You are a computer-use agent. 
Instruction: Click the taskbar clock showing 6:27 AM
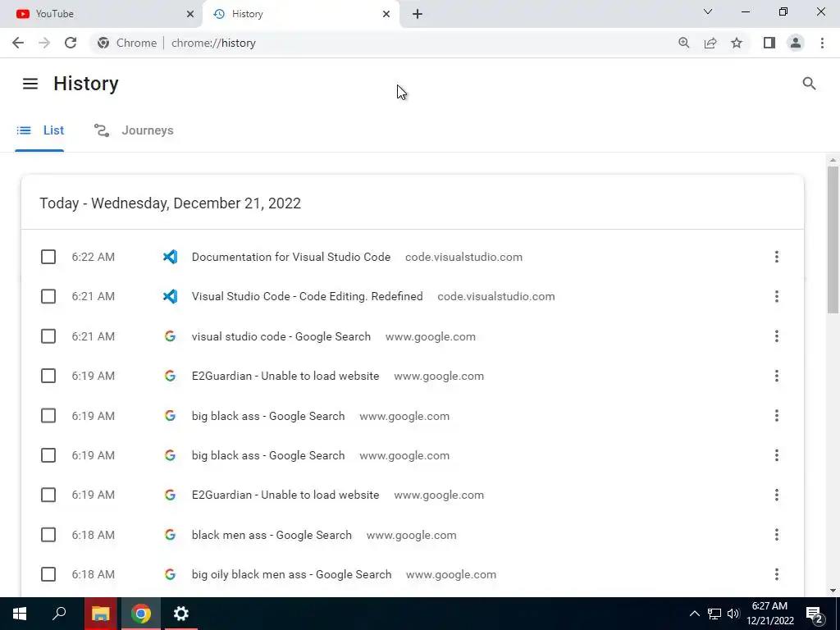[x=769, y=614]
